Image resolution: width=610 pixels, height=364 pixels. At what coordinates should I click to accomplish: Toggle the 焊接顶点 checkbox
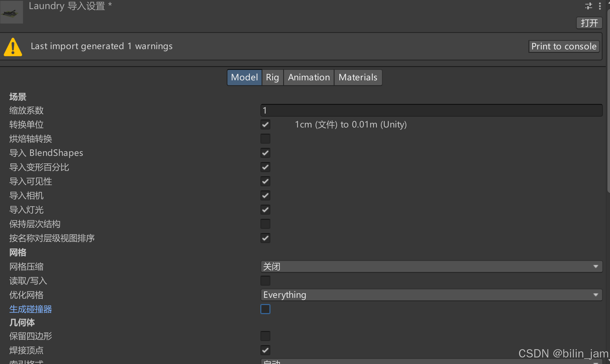(265, 350)
